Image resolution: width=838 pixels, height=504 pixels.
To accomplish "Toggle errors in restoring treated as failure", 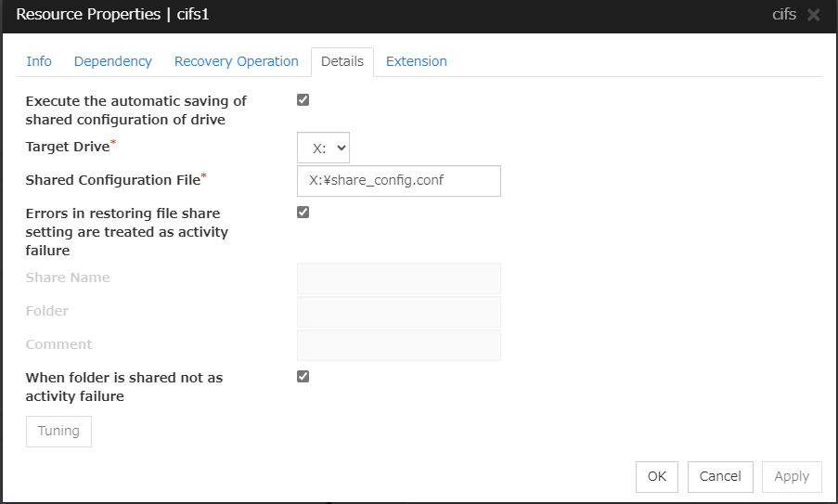I will 303,212.
